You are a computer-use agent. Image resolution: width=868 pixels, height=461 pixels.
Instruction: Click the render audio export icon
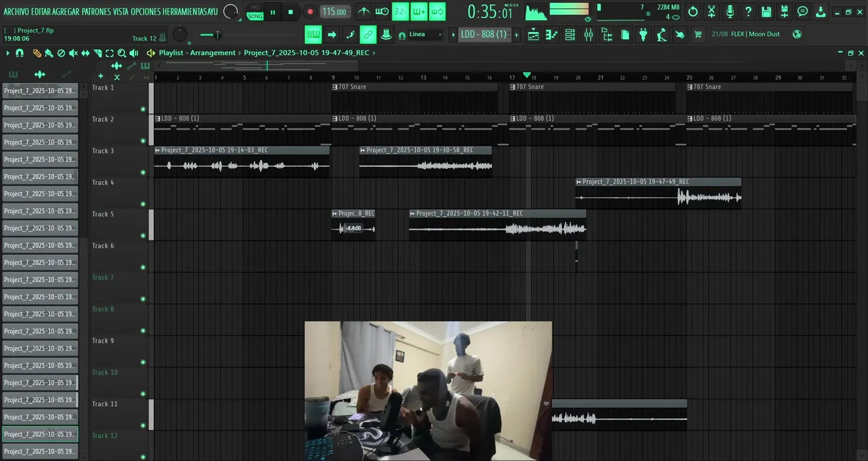[x=785, y=12]
